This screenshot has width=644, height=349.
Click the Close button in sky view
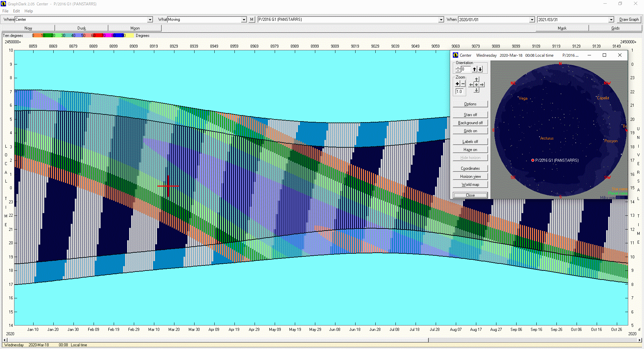tap(470, 195)
